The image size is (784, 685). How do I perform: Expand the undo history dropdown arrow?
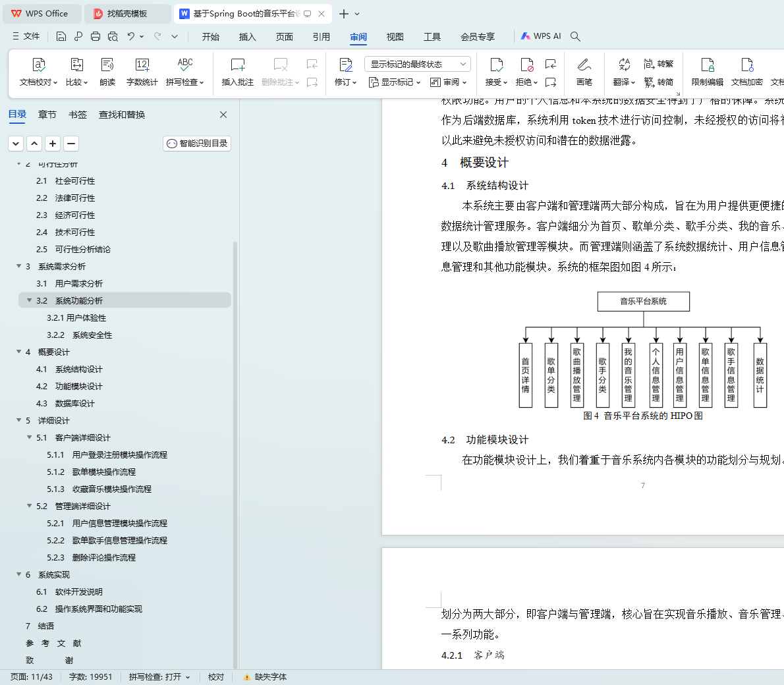click(142, 36)
